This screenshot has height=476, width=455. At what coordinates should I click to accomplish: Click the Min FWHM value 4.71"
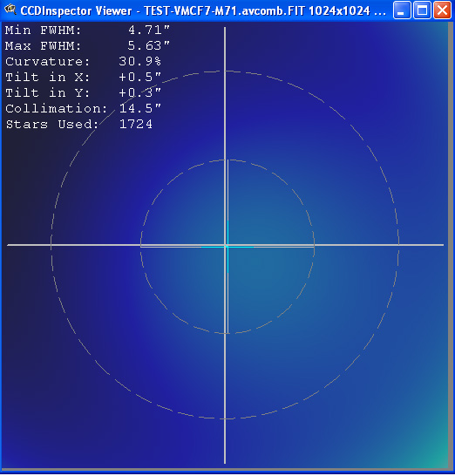pos(149,31)
